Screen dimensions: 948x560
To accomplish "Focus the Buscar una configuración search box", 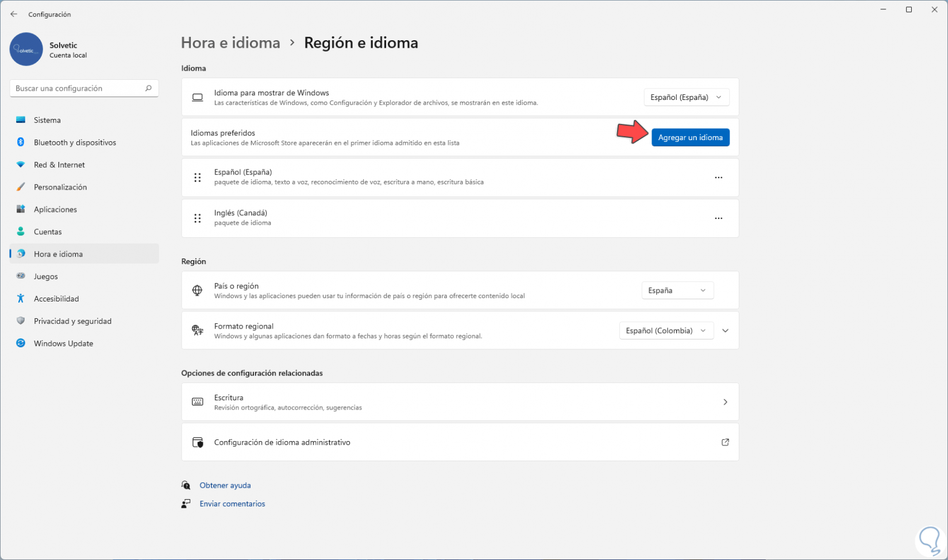I will (x=78, y=88).
